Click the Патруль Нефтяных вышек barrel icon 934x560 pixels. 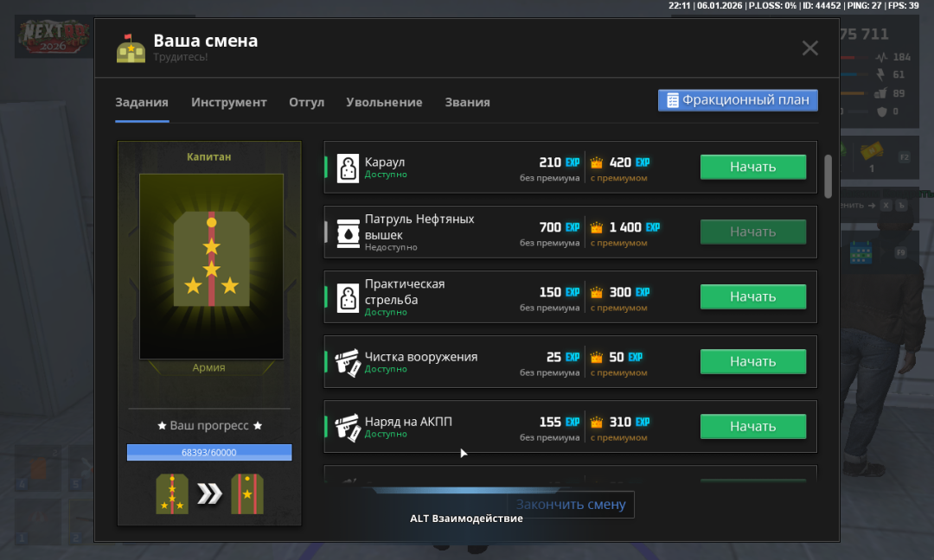point(348,232)
